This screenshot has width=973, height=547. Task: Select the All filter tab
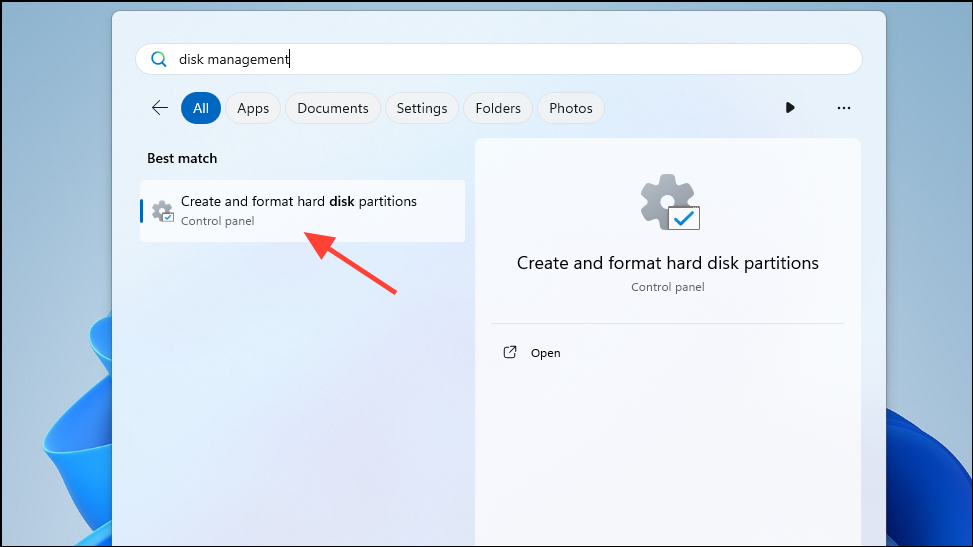coord(200,108)
